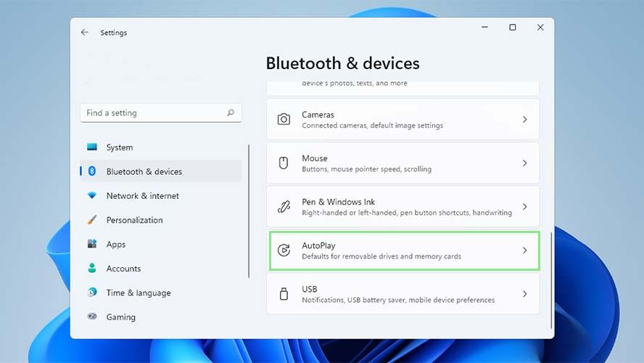Click the Pen & Windows Ink icon
This screenshot has height=363, width=644.
point(284,206)
